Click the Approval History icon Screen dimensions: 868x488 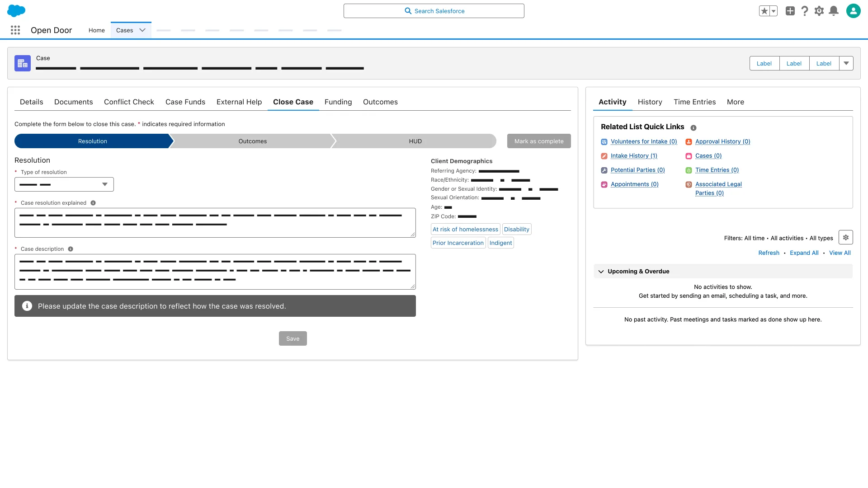pyautogui.click(x=689, y=142)
